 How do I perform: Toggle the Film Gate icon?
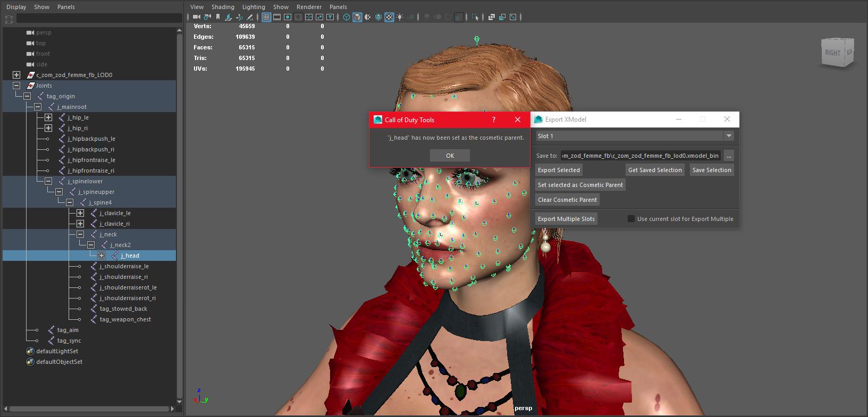point(277,17)
